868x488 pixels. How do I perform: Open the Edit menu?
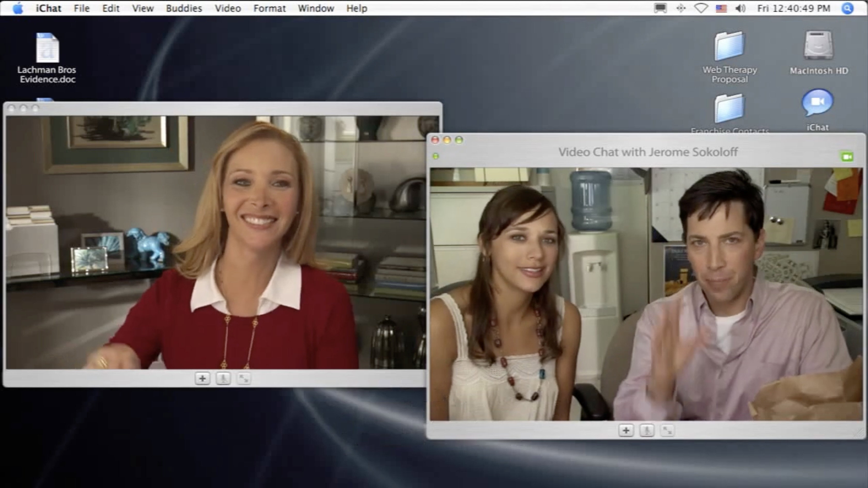[111, 8]
